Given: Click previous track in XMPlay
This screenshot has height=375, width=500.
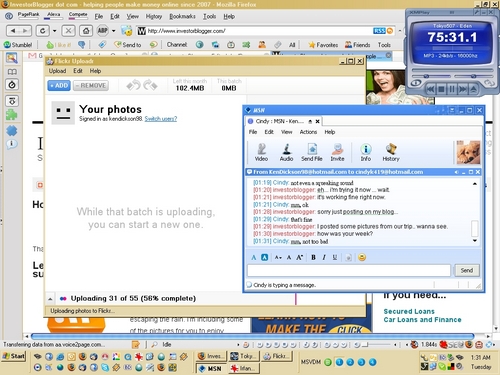Looking at the screenshot, I should [x=430, y=89].
